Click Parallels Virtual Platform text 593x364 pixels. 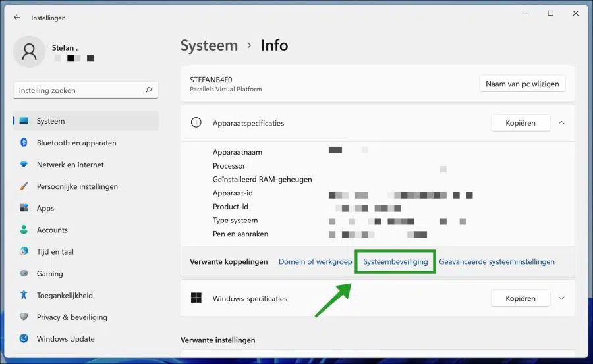[x=226, y=90]
